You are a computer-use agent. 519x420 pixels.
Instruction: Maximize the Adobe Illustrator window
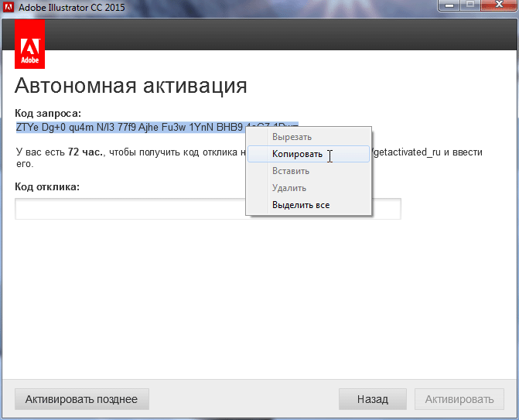click(470, 5)
